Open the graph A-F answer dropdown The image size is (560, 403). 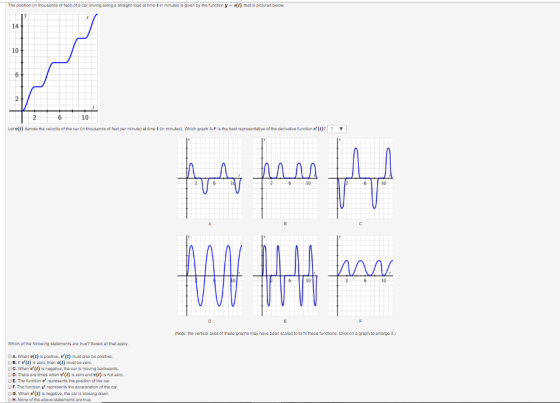pos(337,129)
